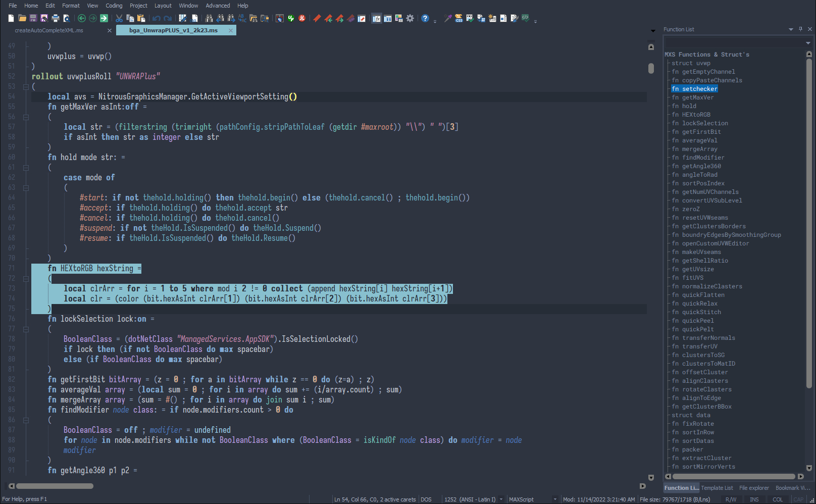Open Help with the question mark icon
The height and width of the screenshot is (504, 816).
[425, 18]
